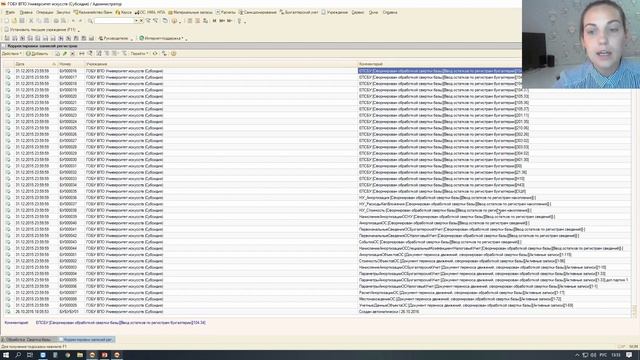Select the row with comment УчетныеДанныеОбъектаОС
640x360 pixels.
pos(316,305)
